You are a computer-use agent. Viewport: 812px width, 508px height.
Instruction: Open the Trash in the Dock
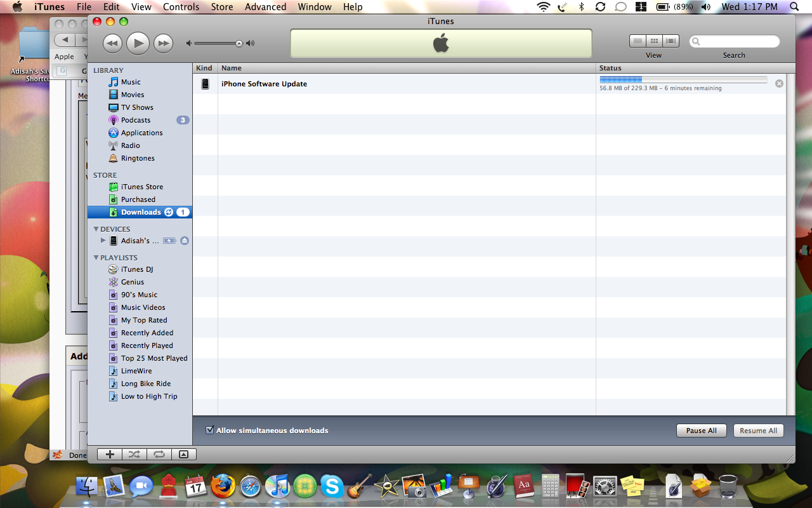tap(728, 486)
